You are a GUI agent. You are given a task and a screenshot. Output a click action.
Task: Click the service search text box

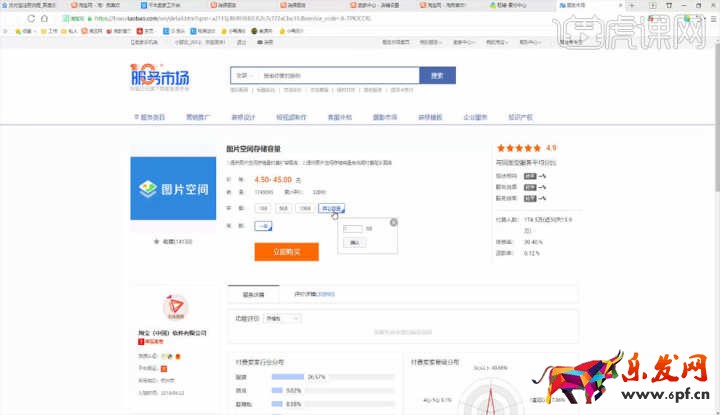coord(335,75)
